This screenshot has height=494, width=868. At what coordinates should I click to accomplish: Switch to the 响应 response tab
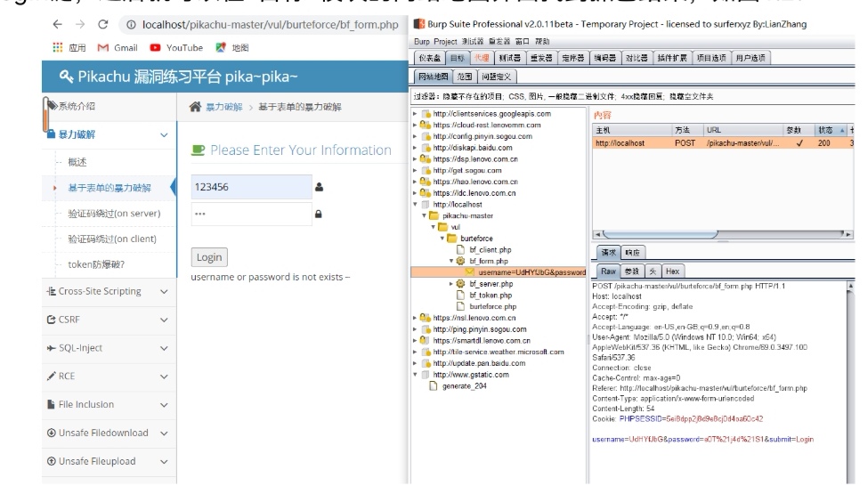pos(633,253)
